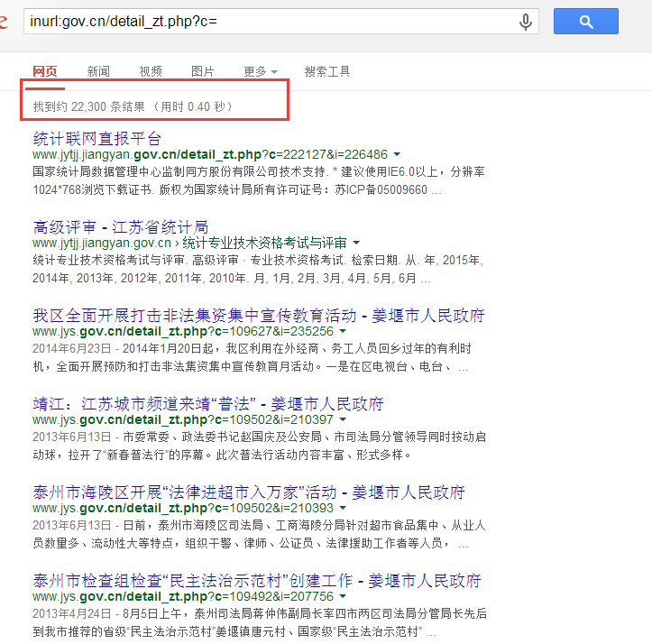Expand arrow beside 统计专业技术资格考试与评审 breadcrumb
This screenshot has height=644, width=652.
(356, 243)
